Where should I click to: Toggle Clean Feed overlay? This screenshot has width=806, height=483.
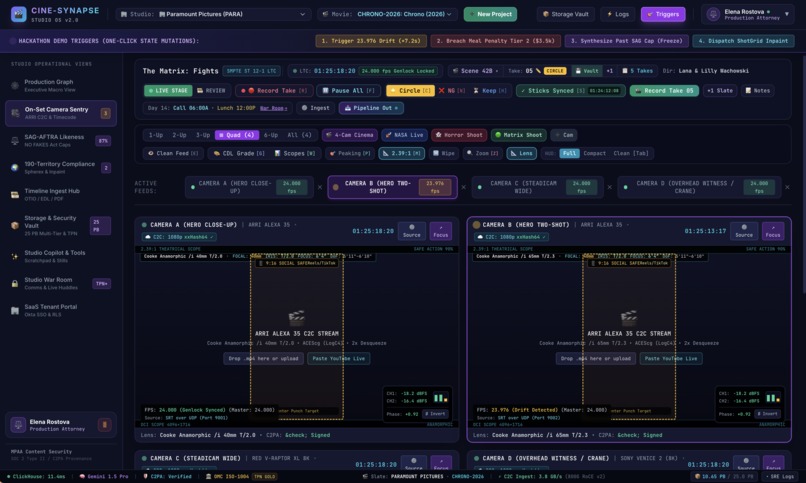(173, 153)
